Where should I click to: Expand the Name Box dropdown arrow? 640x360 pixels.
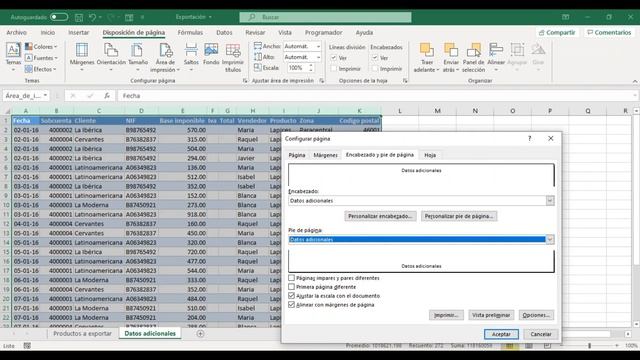(45, 96)
